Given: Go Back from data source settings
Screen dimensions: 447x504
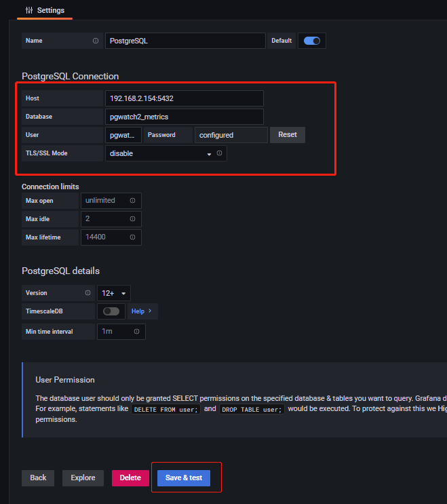Looking at the screenshot, I should [x=38, y=478].
